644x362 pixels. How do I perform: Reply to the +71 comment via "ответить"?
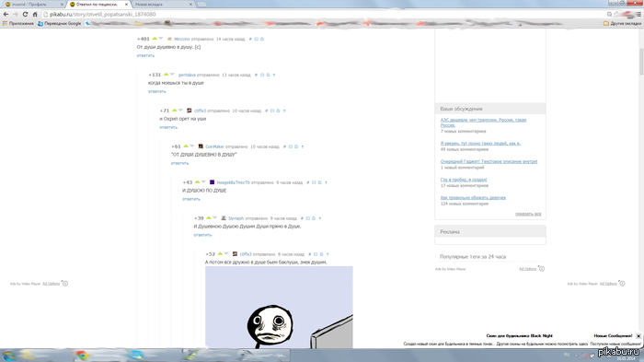point(168,127)
